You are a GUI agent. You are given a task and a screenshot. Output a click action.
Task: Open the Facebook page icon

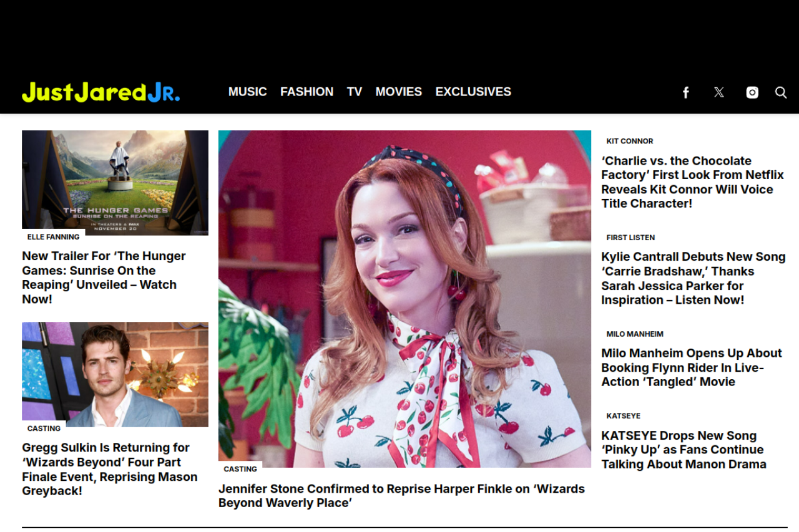[685, 92]
